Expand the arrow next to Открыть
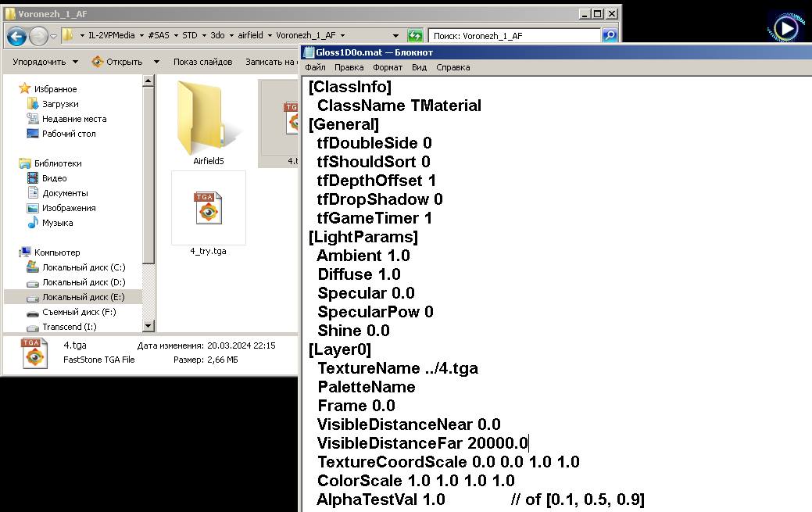The width and height of the screenshot is (812, 512). pyautogui.click(x=156, y=62)
